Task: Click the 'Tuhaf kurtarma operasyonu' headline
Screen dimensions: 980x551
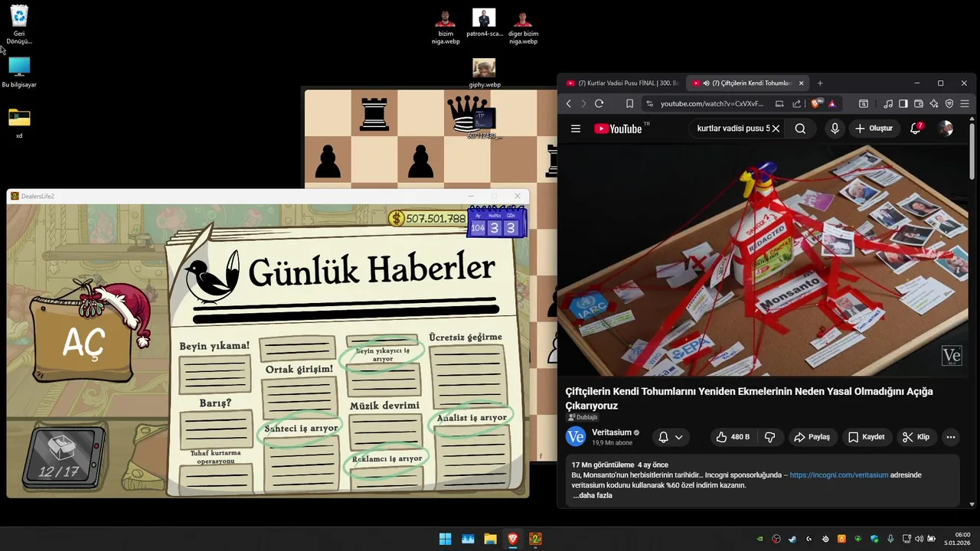Action: (215, 457)
